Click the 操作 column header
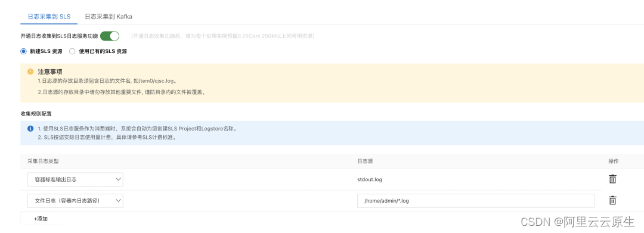Image resolution: width=644 pixels, height=233 pixels. [x=614, y=161]
